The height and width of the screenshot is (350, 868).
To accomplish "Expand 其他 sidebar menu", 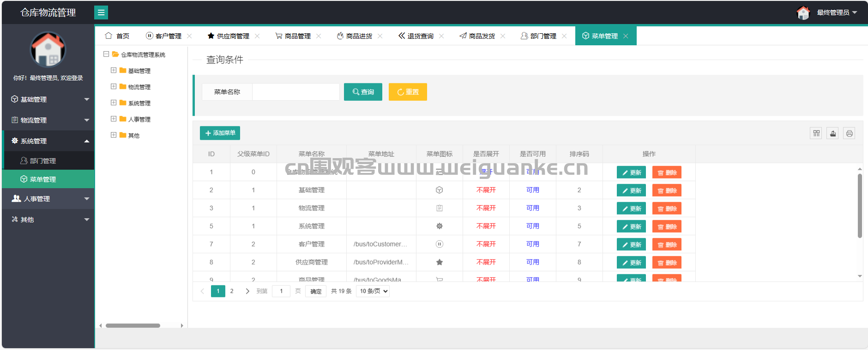I will click(48, 220).
